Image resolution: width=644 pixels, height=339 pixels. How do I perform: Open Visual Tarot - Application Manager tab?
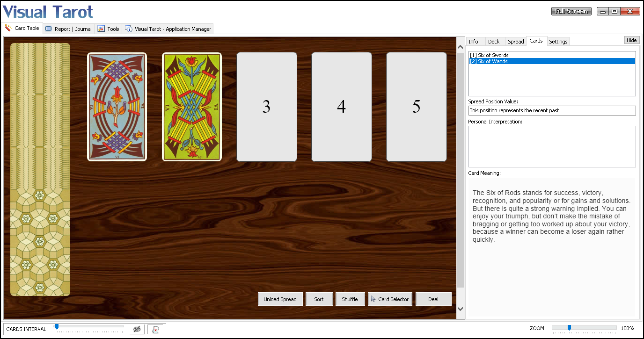pyautogui.click(x=168, y=29)
